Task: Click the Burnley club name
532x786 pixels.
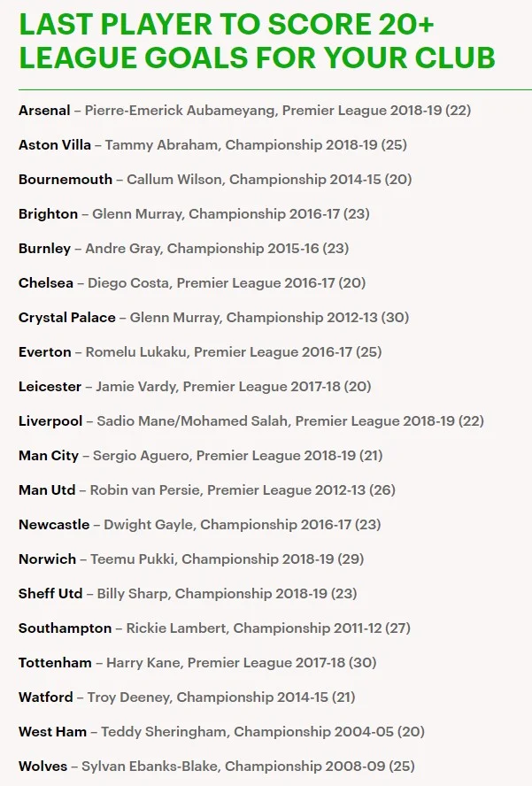Action: 44,249
